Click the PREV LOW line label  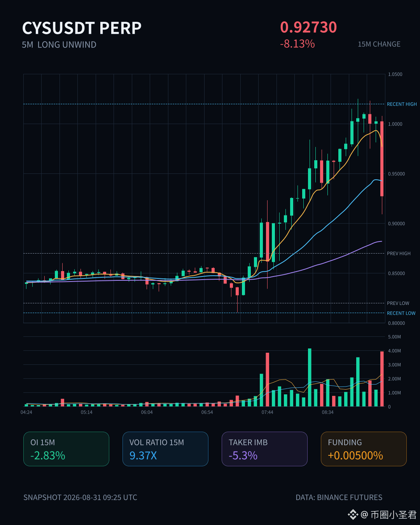tap(398, 303)
